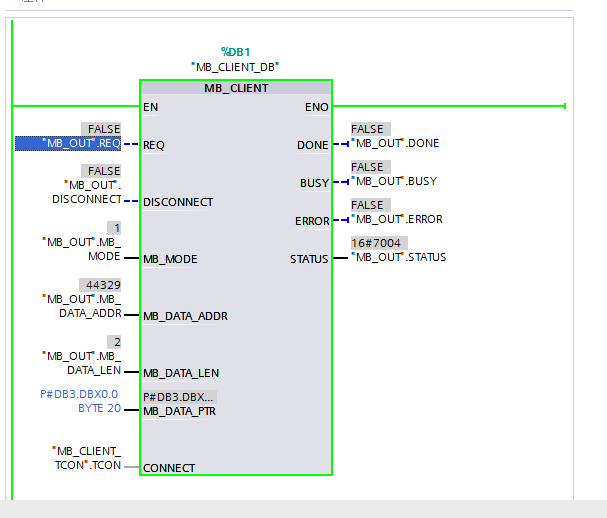Click the DONE output pin label
The width and height of the screenshot is (607, 518).
click(313, 145)
